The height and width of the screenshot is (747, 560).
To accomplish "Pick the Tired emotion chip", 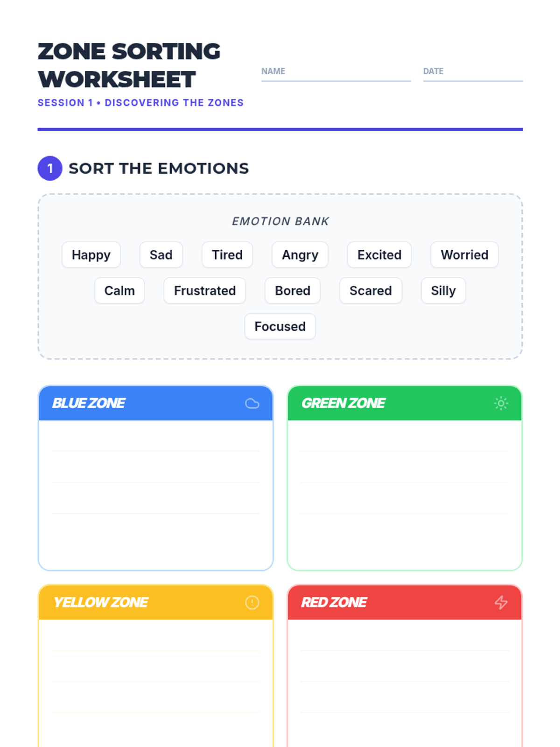I will [x=227, y=255].
